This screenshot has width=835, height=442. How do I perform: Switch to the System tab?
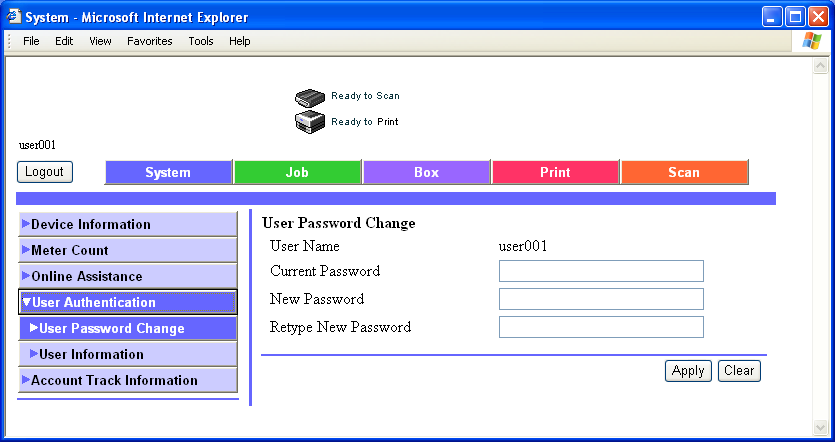point(168,172)
